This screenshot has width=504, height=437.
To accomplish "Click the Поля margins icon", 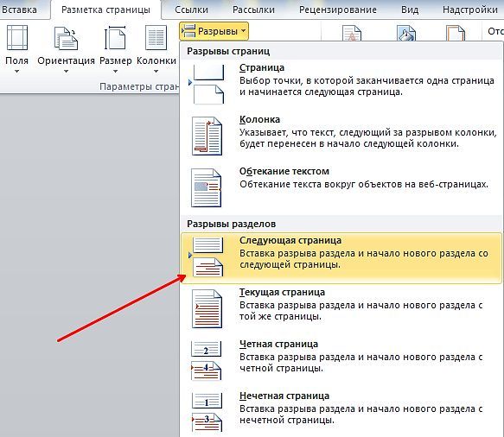I will pos(17,38).
